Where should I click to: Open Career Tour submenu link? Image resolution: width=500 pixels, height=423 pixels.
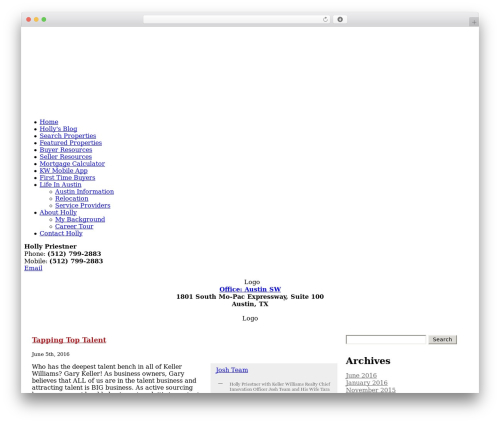tap(74, 227)
